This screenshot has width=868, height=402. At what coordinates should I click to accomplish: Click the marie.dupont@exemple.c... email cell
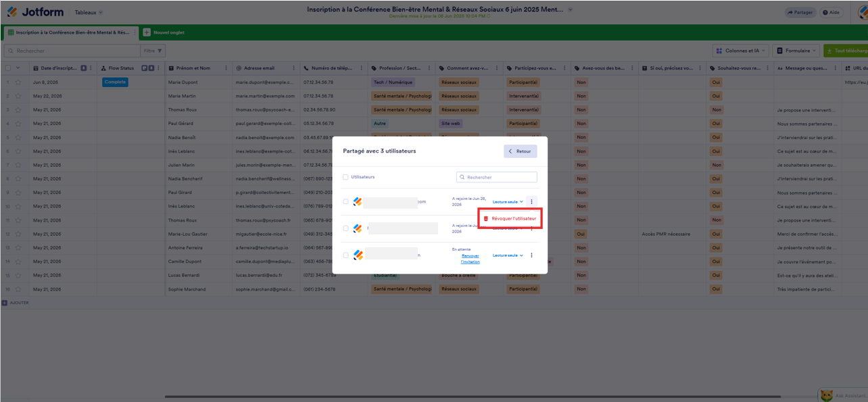pos(266,82)
